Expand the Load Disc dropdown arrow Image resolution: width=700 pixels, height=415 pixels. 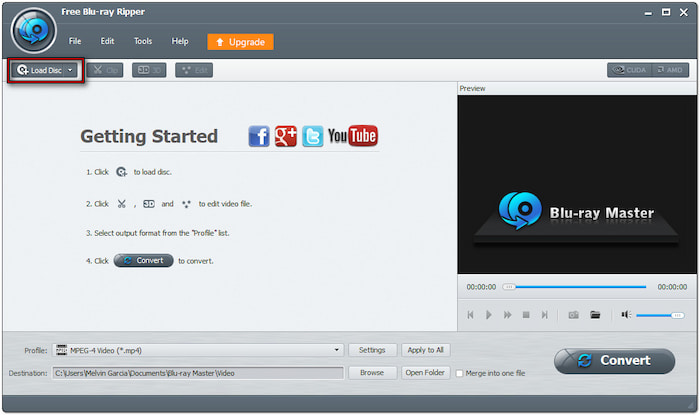coord(70,70)
